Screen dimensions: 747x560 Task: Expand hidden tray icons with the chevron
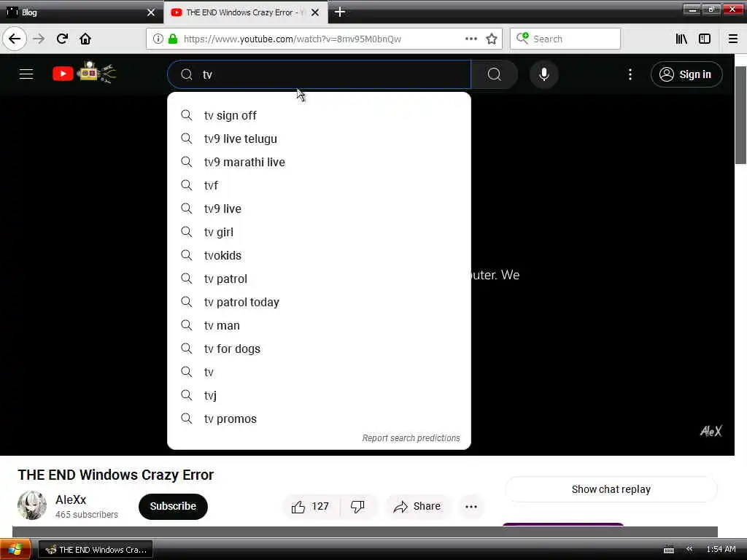689,549
